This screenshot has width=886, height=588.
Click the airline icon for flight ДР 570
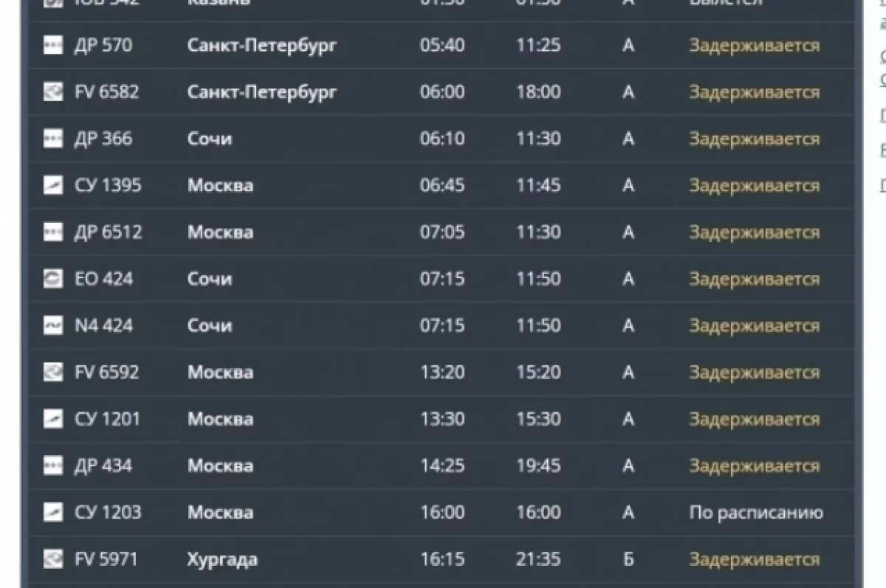(52, 45)
